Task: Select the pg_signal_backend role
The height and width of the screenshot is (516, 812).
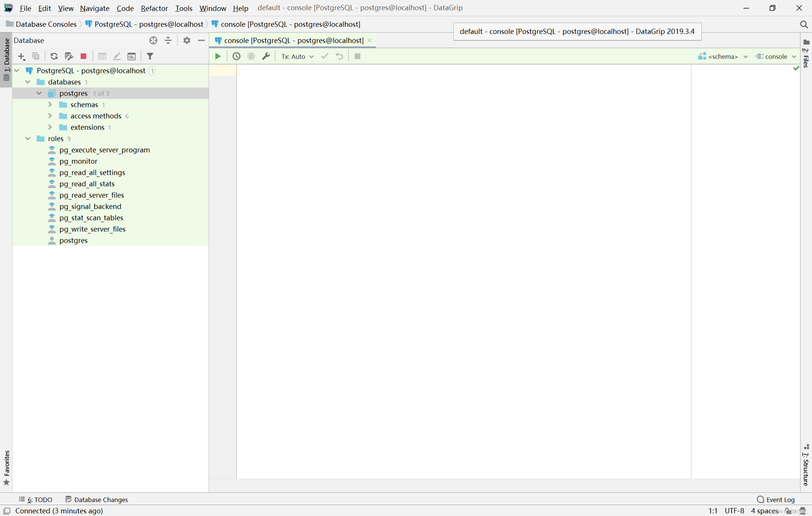Action: tap(90, 207)
